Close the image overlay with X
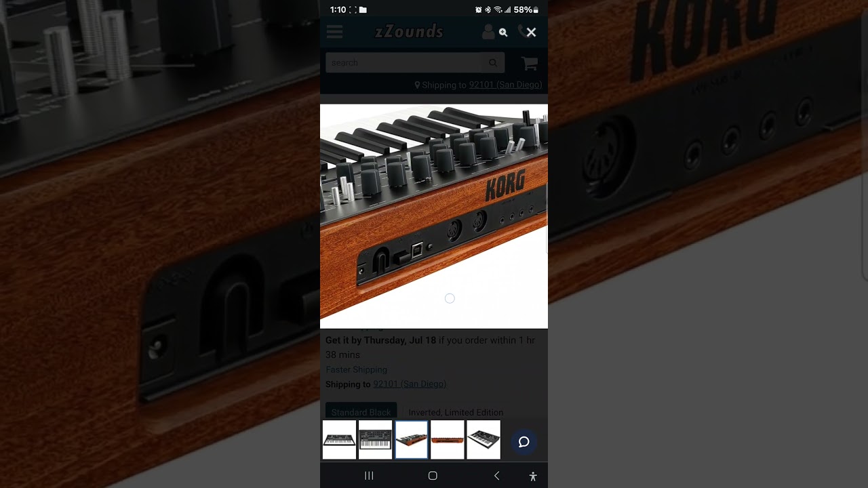 531,32
